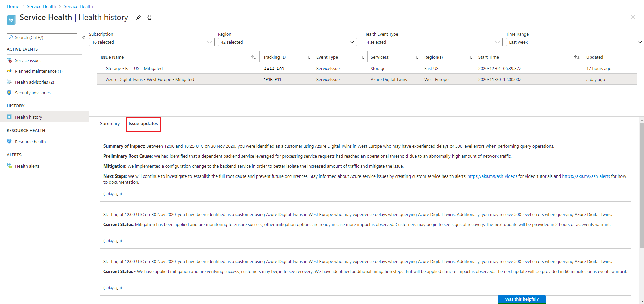This screenshot has width=644, height=304.
Task: Switch to the Summary tab
Action: pyautogui.click(x=110, y=124)
